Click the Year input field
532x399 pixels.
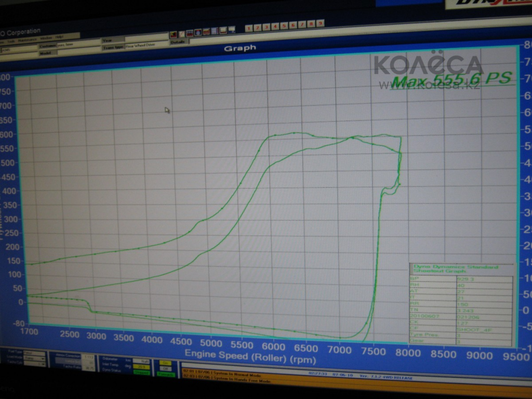point(145,39)
